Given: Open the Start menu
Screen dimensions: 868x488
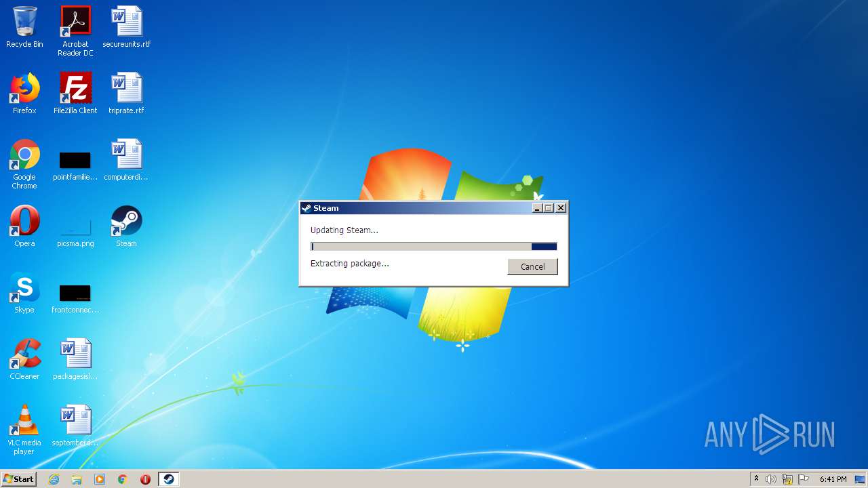Looking at the screenshot, I should [18, 479].
